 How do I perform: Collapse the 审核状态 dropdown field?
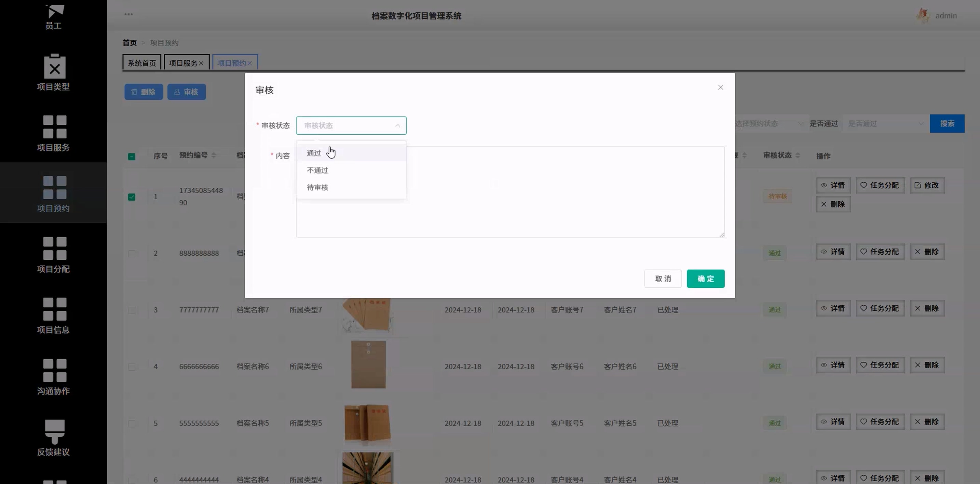(x=351, y=125)
